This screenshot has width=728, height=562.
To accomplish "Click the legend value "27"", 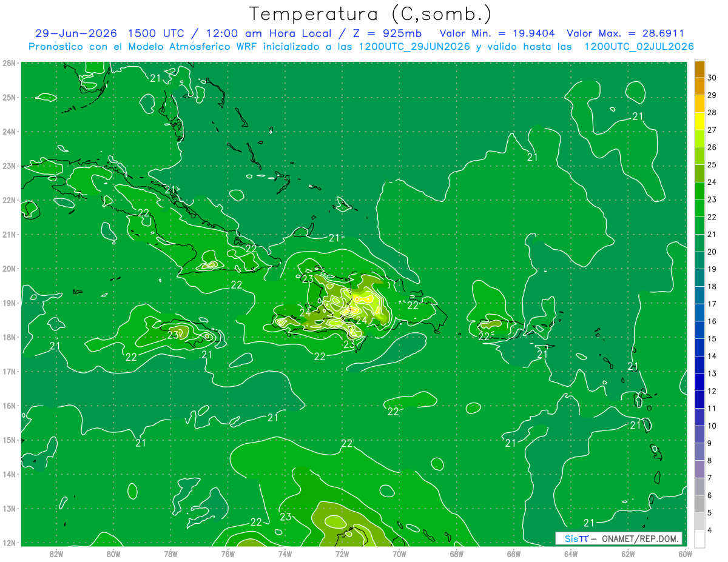I will click(712, 130).
